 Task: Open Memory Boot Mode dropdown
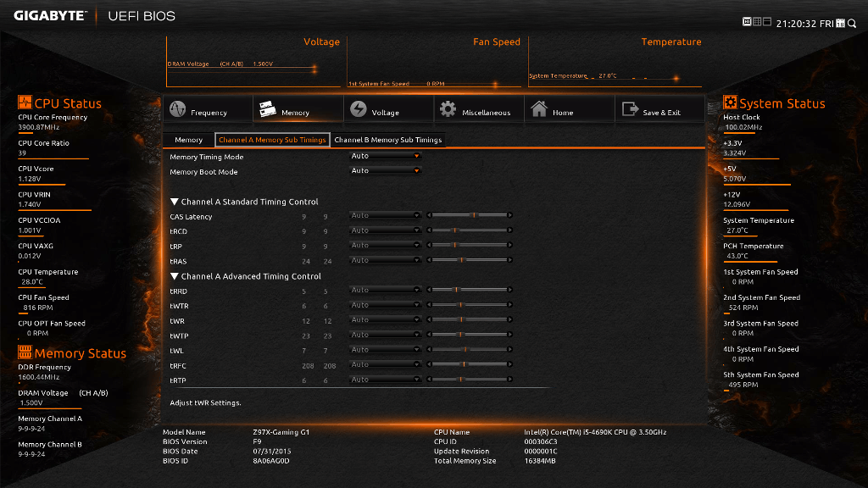(x=386, y=171)
